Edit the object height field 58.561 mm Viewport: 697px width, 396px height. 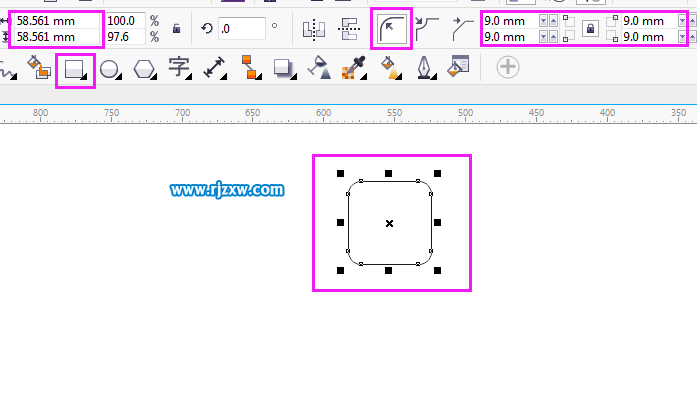(x=57, y=37)
